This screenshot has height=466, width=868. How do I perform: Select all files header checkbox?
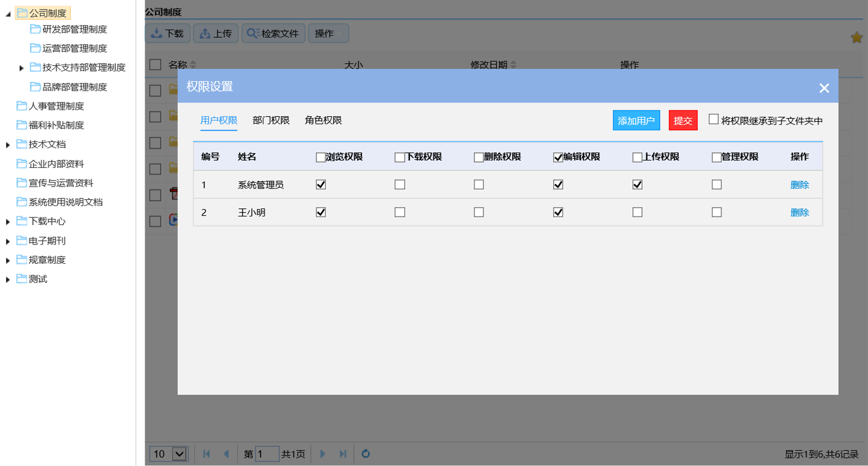(155, 65)
